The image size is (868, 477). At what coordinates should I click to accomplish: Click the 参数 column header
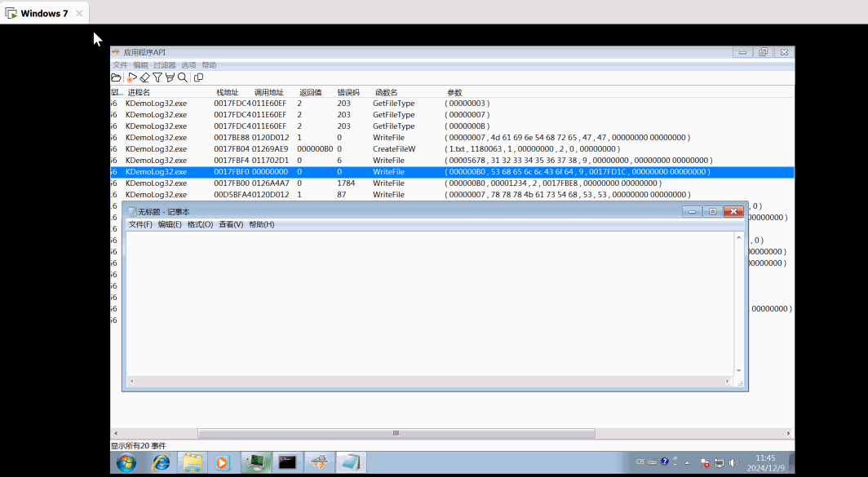pyautogui.click(x=454, y=92)
